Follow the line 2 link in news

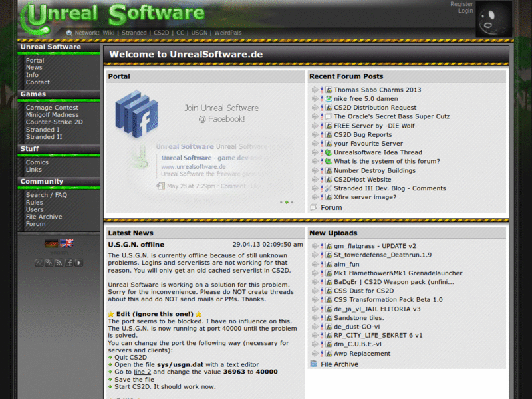click(142, 372)
